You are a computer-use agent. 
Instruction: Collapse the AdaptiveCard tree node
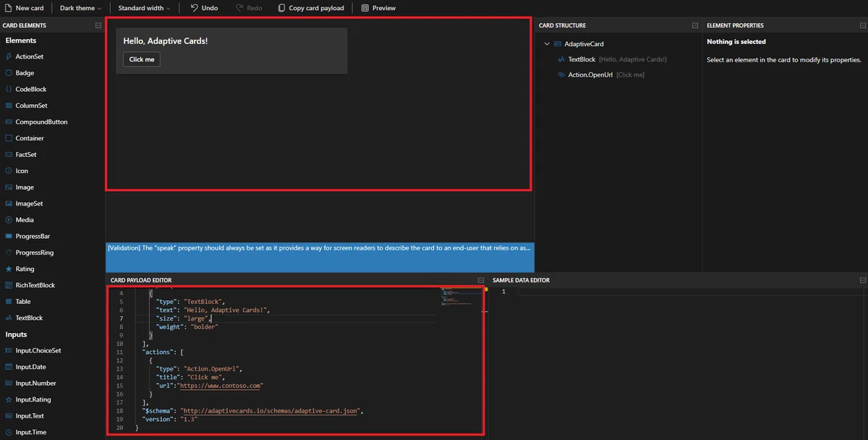[548, 44]
